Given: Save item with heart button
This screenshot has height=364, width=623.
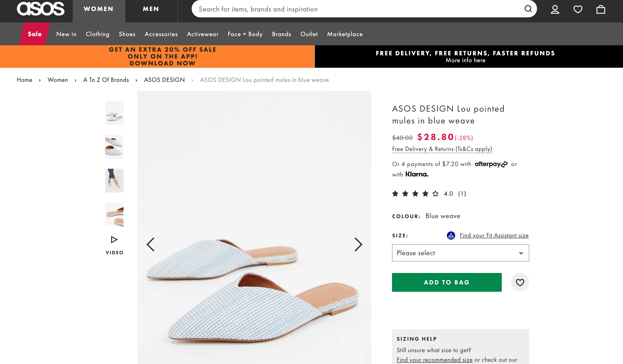Looking at the screenshot, I should tap(520, 282).
